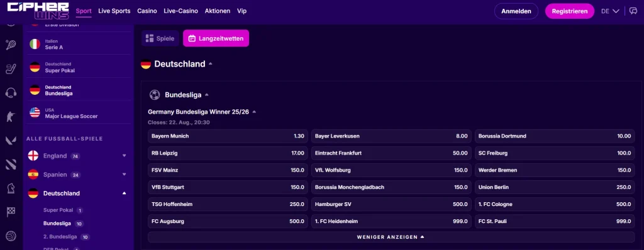Collapse the Deutschland main heading
Image resolution: width=644 pixels, height=250 pixels.
point(210,64)
